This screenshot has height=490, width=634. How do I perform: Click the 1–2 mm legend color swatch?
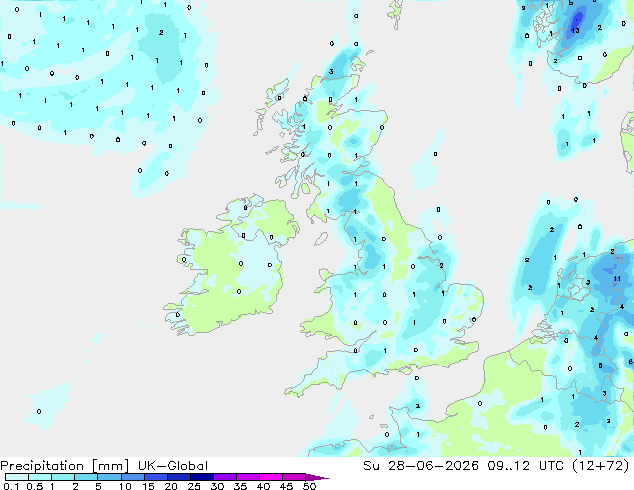pos(63,477)
